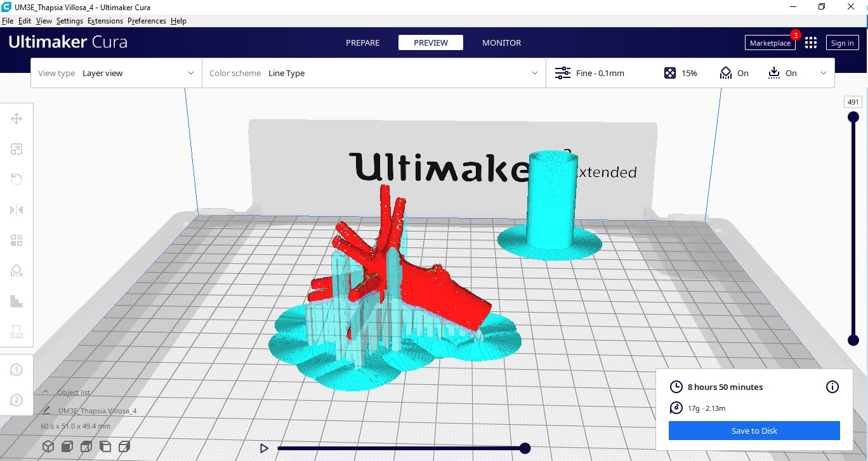Viewport: 868px width, 461px height.
Task: Collapse the Object list
Action: pyautogui.click(x=46, y=393)
